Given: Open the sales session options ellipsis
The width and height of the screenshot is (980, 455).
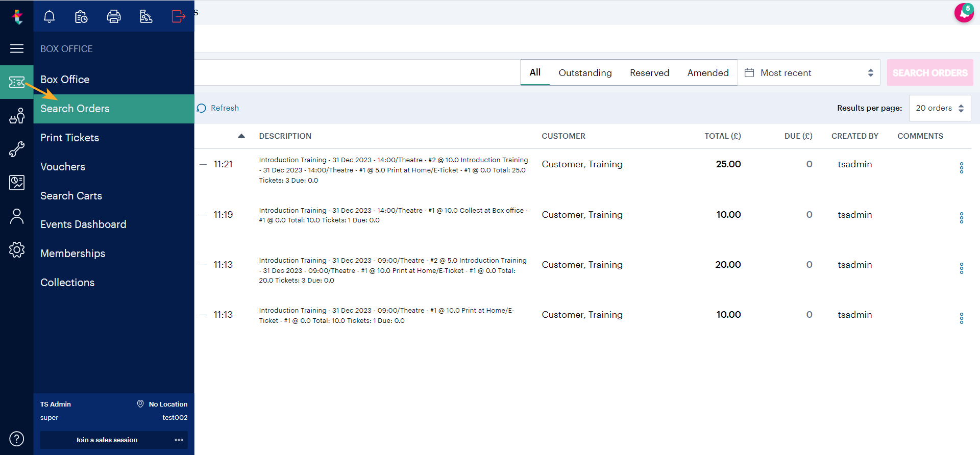Looking at the screenshot, I should tap(179, 440).
